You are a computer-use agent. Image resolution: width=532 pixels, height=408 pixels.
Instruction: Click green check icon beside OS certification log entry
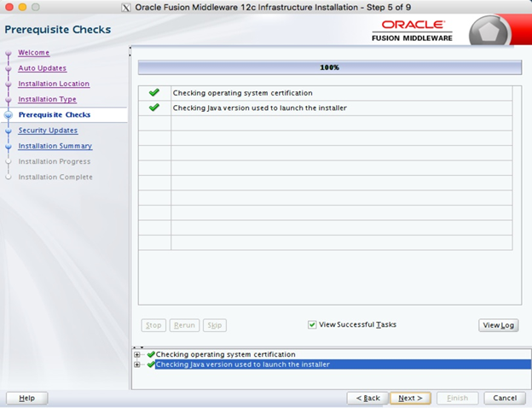(x=151, y=354)
